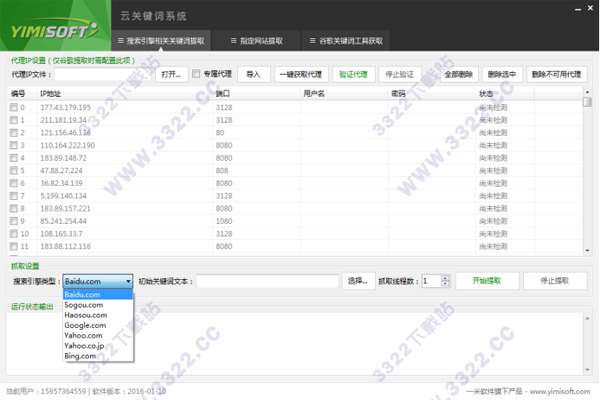Select Yahoo.co.jp in the dropdown list
Screen dimensions: 600x400
(x=98, y=346)
